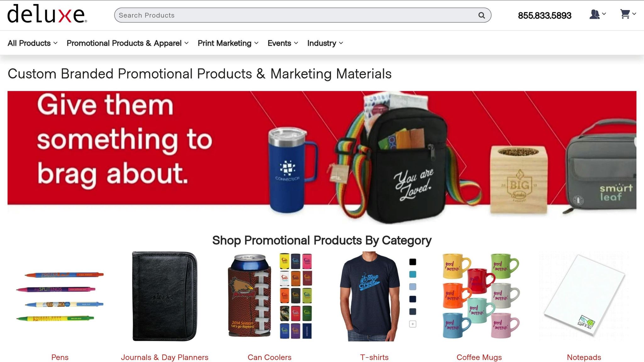
Task: Open the Industry menu
Action: coord(325,43)
